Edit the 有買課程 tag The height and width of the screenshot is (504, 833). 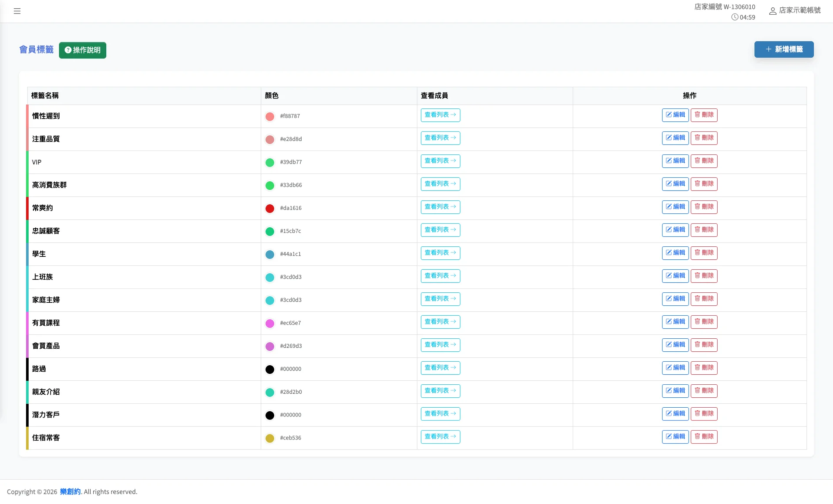675,322
